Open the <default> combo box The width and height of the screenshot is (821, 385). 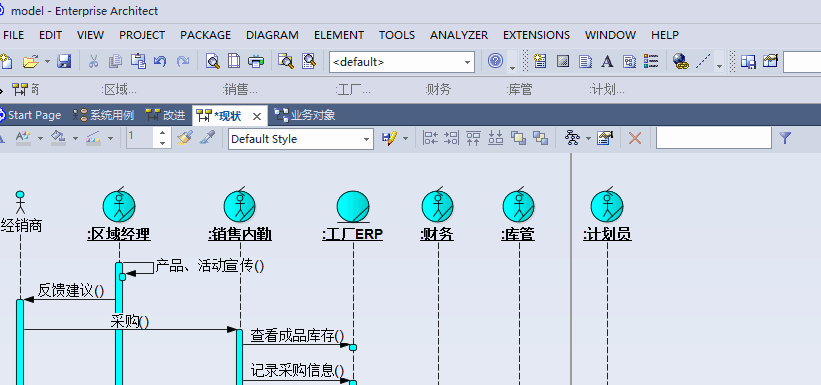(x=402, y=62)
